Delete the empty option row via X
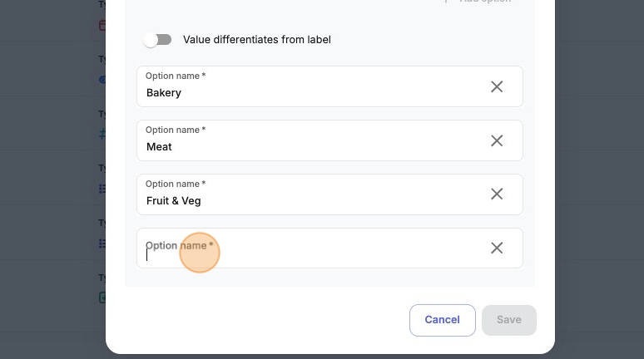Screen dimensions: 644x359 [497, 248]
